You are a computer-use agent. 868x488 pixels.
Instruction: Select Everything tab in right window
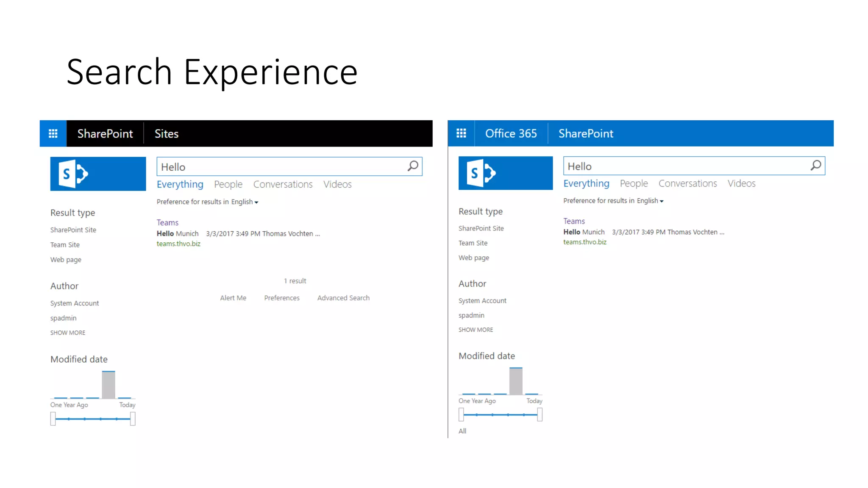tap(586, 183)
